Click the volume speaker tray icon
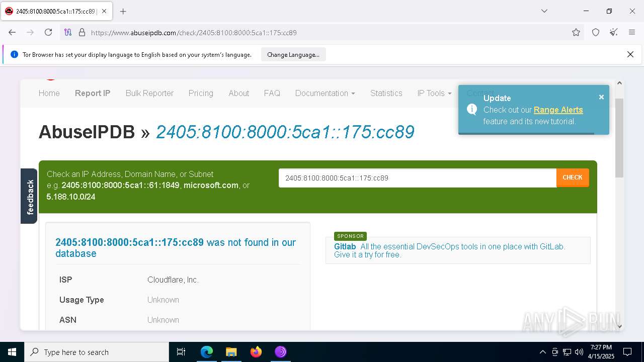Image resolution: width=644 pixels, height=362 pixels. pyautogui.click(x=579, y=352)
